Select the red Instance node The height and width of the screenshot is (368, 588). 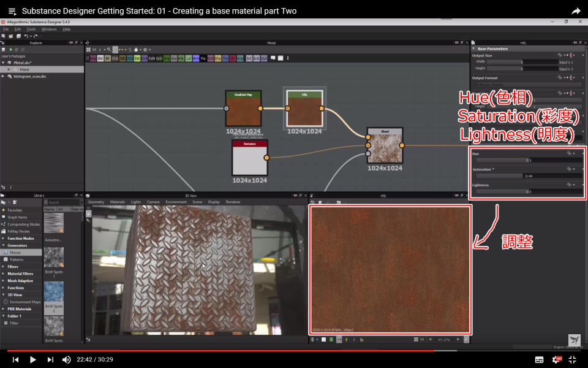pyautogui.click(x=250, y=158)
